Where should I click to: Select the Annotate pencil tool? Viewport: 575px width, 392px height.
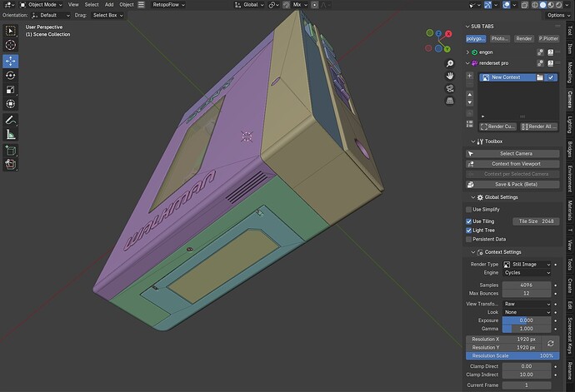(x=10, y=120)
